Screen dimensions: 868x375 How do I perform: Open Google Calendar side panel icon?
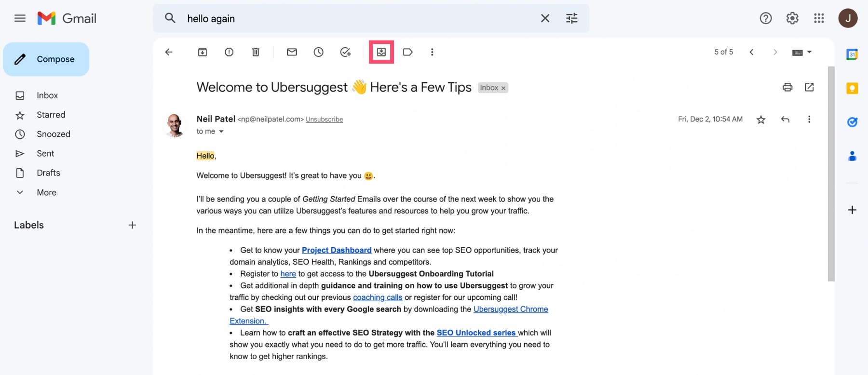852,54
